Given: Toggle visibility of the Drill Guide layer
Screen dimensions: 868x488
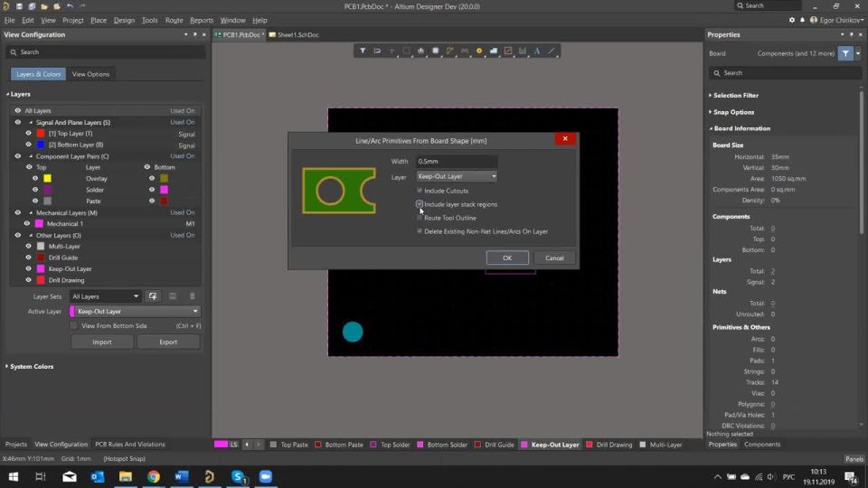Looking at the screenshot, I should 29,258.
